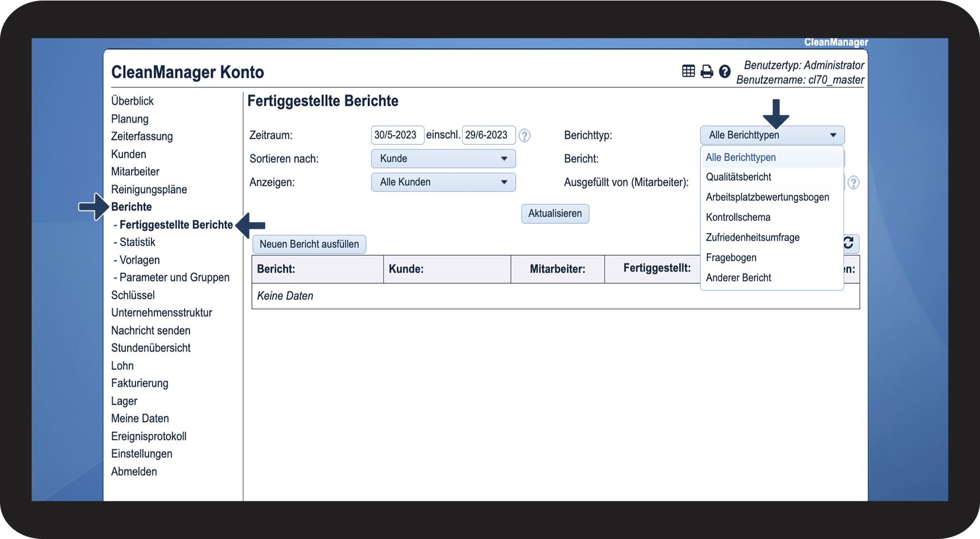Click Berichte in the sidebar

[x=131, y=207]
